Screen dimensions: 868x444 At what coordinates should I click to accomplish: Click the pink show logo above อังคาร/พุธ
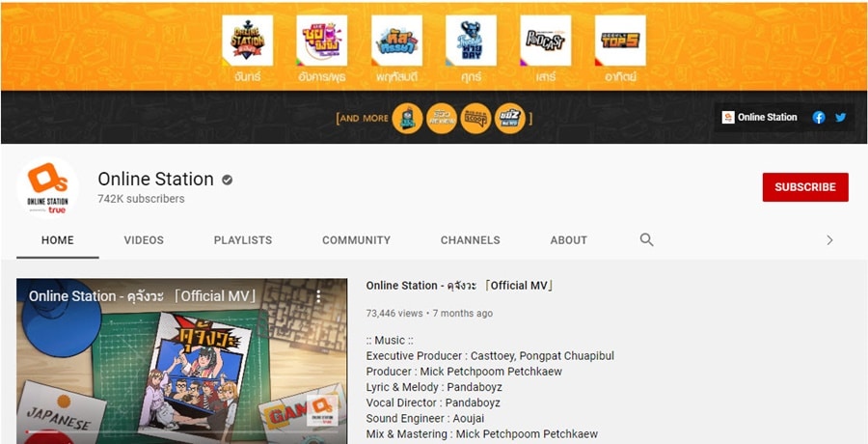point(321,41)
